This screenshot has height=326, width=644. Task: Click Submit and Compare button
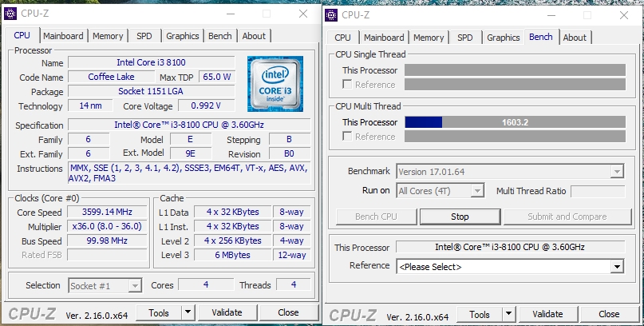(567, 217)
